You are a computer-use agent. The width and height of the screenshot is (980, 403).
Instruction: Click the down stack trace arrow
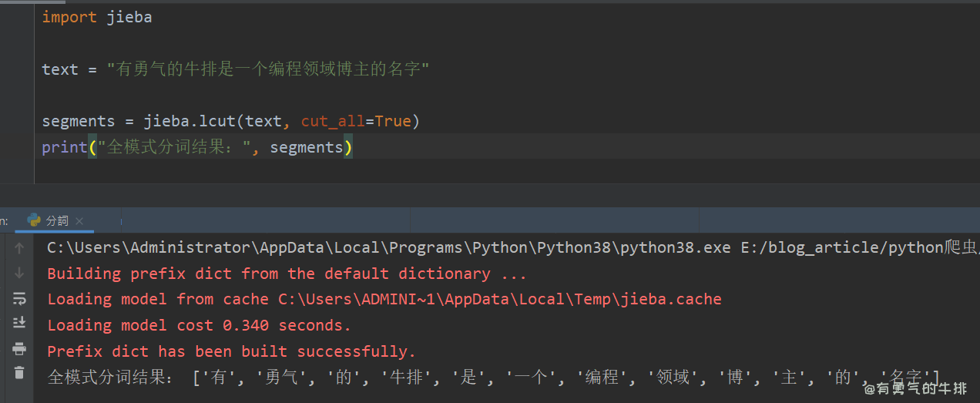tap(19, 274)
